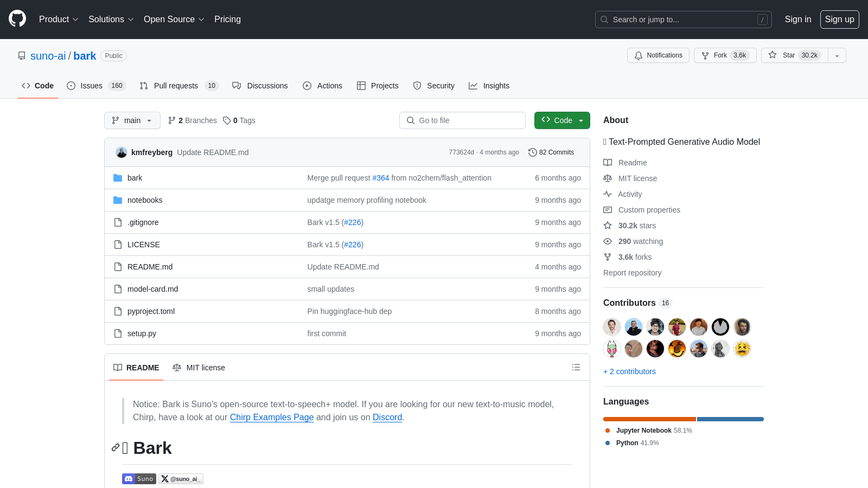Click the Search or jump to field
The width and height of the screenshot is (868, 488).
pyautogui.click(x=683, y=20)
